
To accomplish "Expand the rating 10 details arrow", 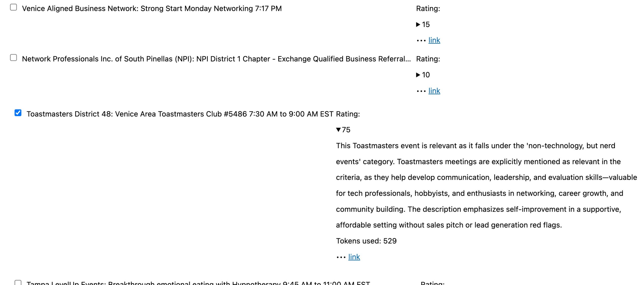I will click(418, 75).
